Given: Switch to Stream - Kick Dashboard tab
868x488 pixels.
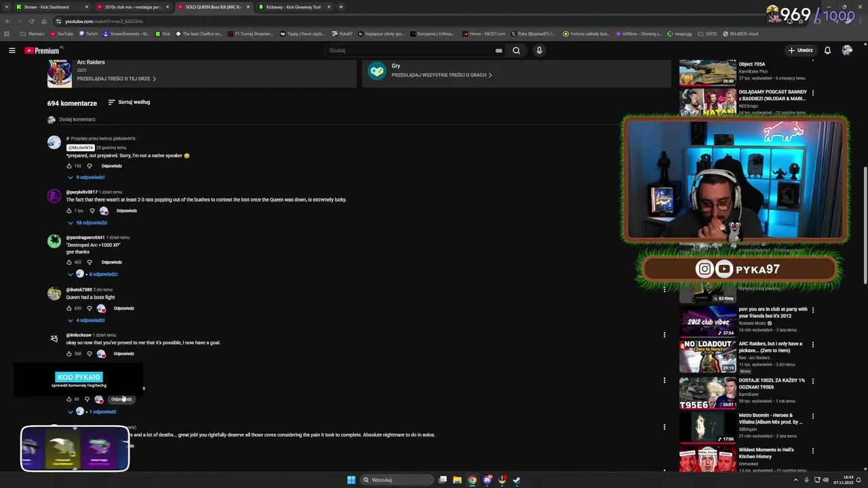Looking at the screenshot, I should pyautogui.click(x=52, y=7).
